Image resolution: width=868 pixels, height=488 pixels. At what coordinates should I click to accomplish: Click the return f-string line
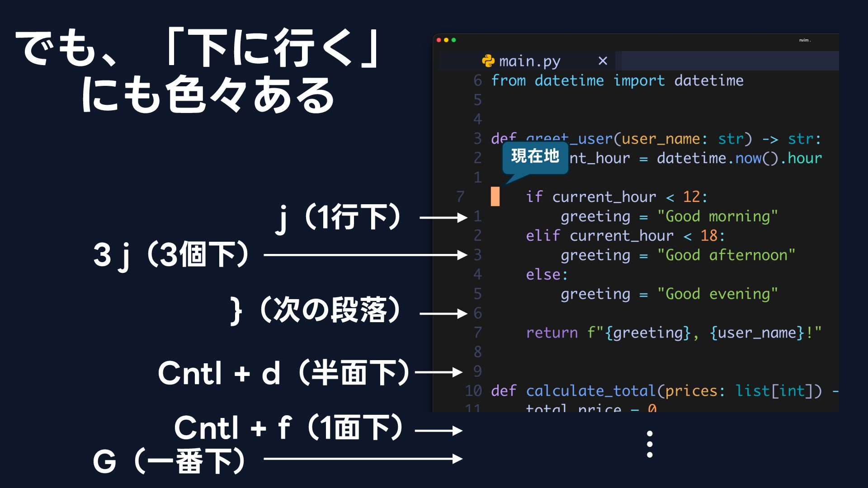click(674, 333)
